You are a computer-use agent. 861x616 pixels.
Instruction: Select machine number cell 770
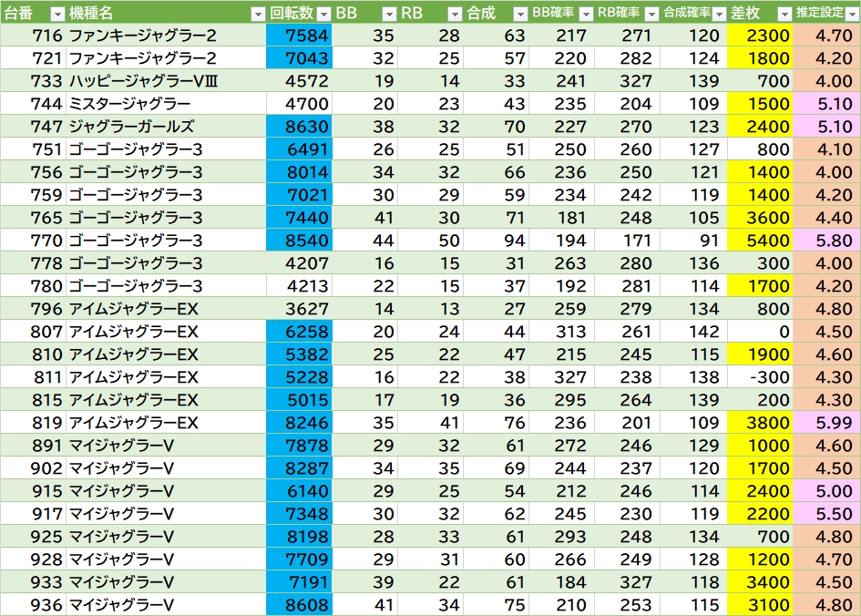click(34, 240)
